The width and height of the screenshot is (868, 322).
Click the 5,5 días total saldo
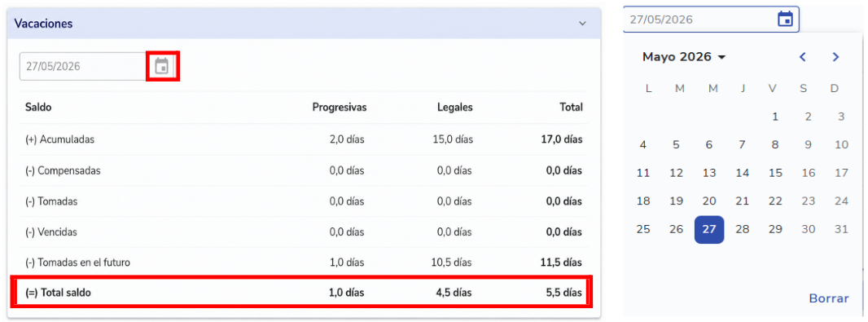point(564,293)
